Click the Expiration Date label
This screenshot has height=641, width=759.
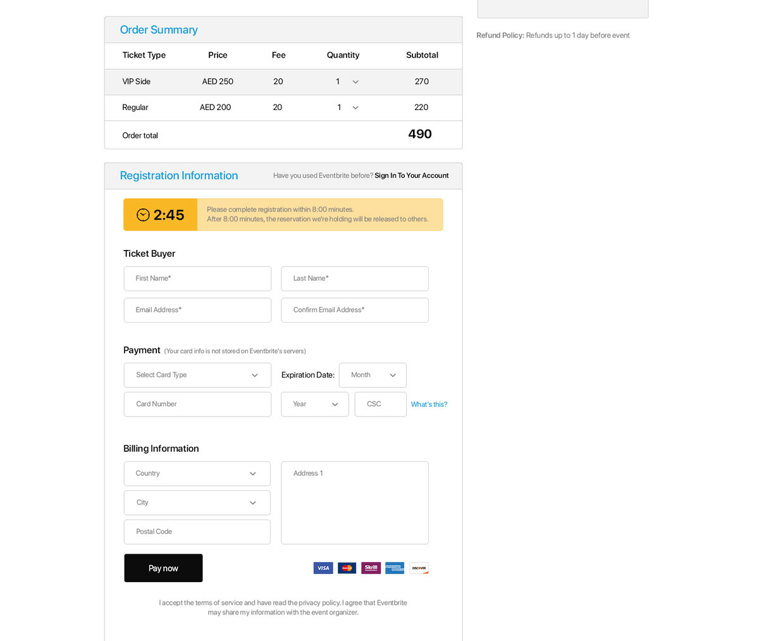(308, 375)
